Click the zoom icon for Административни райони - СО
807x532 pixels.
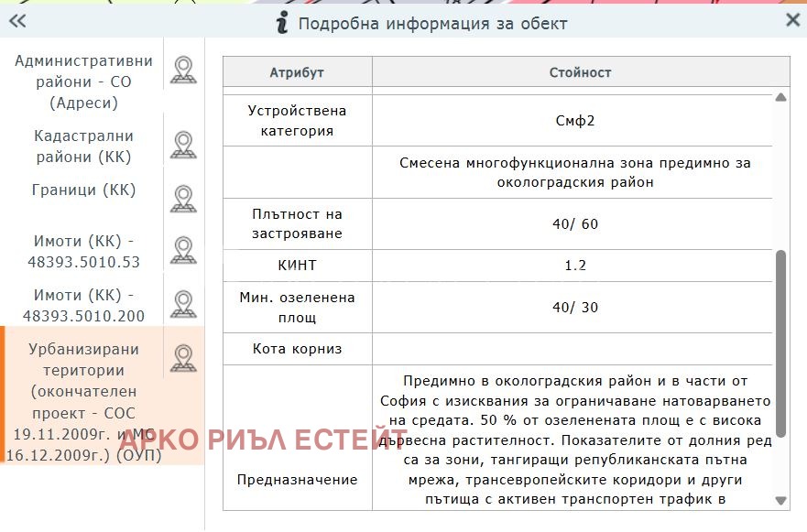(182, 70)
